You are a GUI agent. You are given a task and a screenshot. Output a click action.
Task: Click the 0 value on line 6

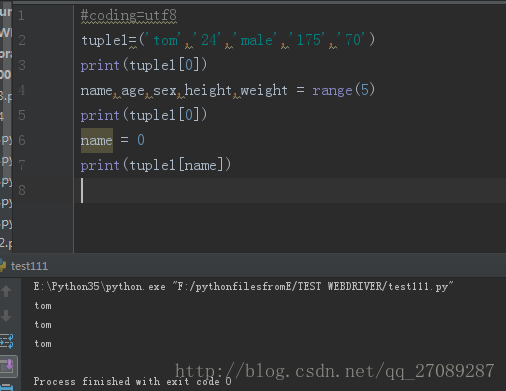pos(141,140)
